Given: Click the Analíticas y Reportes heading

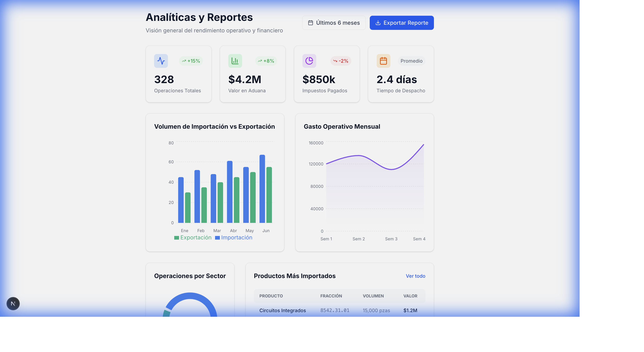Looking at the screenshot, I should (x=199, y=17).
